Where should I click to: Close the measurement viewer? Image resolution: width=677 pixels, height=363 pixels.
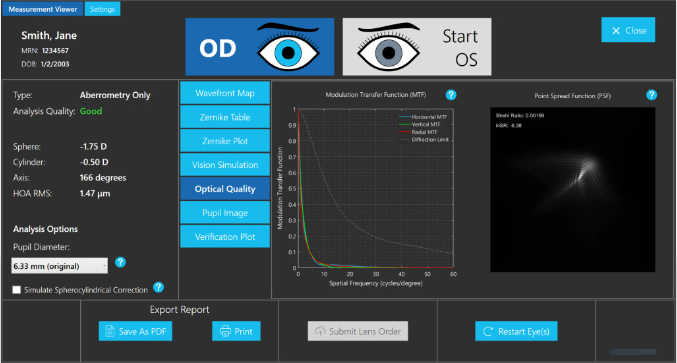pyautogui.click(x=628, y=30)
